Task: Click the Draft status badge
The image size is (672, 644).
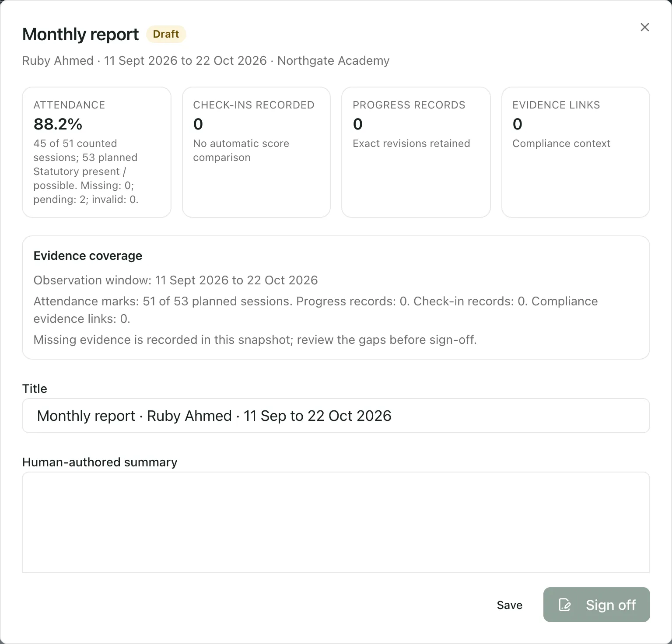Action: tap(166, 34)
